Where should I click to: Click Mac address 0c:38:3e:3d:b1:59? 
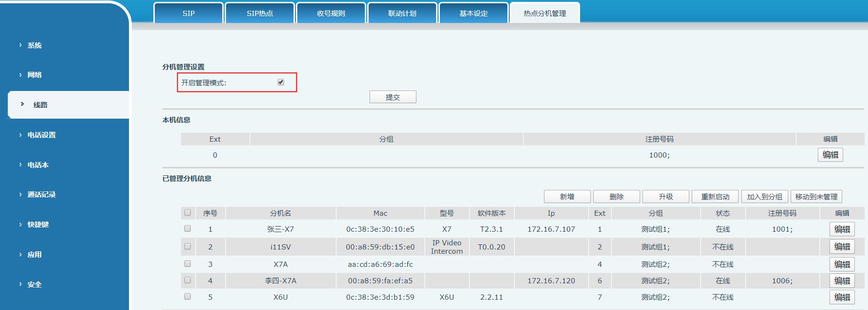click(x=380, y=297)
